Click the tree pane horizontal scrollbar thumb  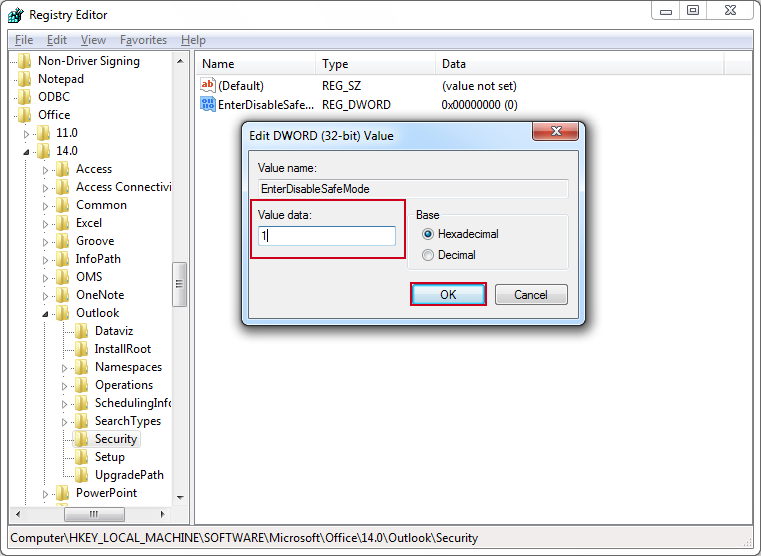(94, 514)
